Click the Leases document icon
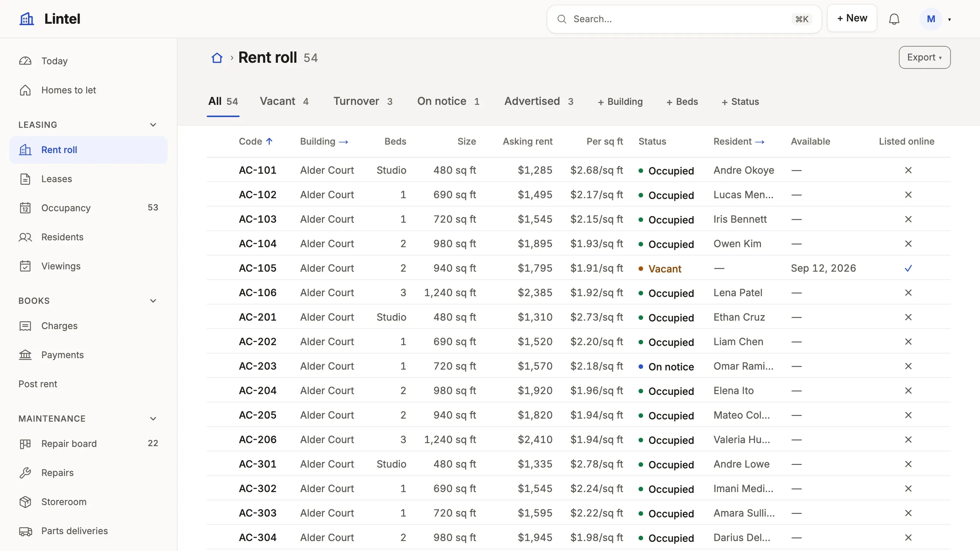The width and height of the screenshot is (980, 551). coord(25,179)
